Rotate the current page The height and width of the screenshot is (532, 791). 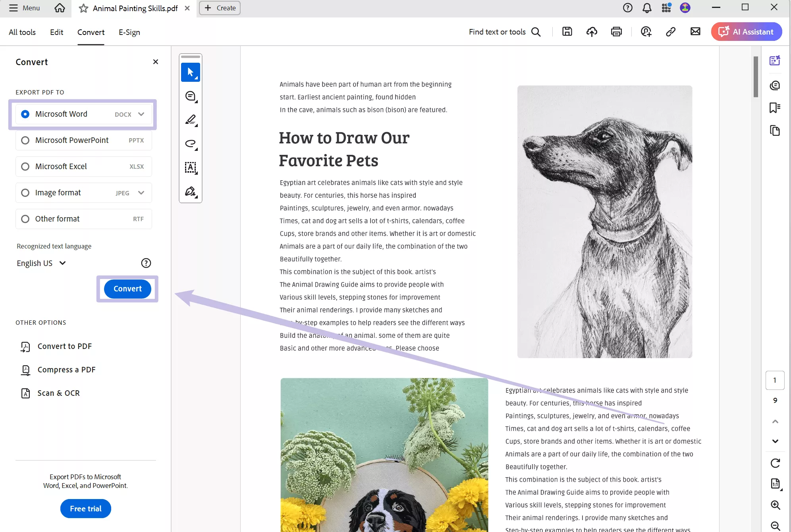point(775,463)
